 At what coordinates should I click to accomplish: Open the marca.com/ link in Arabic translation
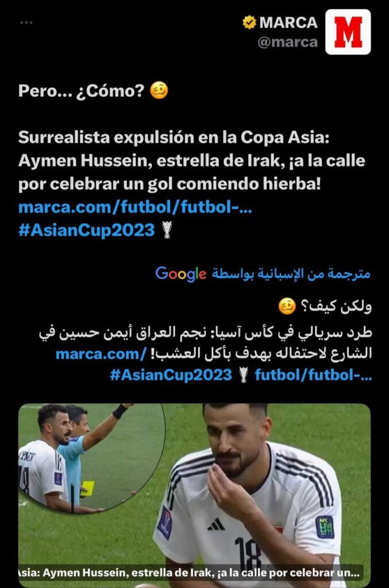[101, 354]
